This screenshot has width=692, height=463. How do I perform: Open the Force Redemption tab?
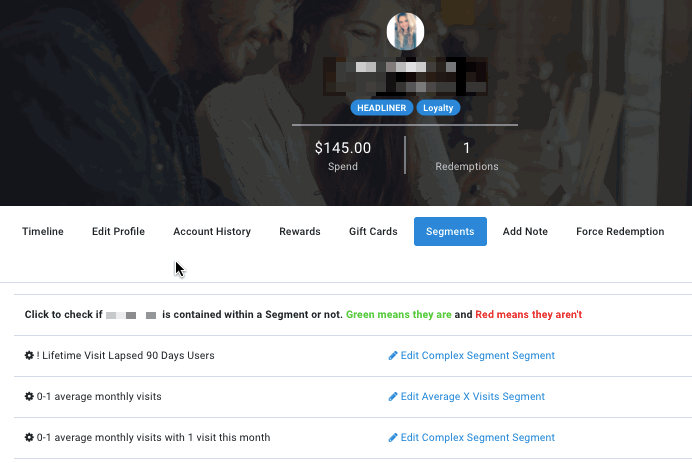(x=620, y=231)
